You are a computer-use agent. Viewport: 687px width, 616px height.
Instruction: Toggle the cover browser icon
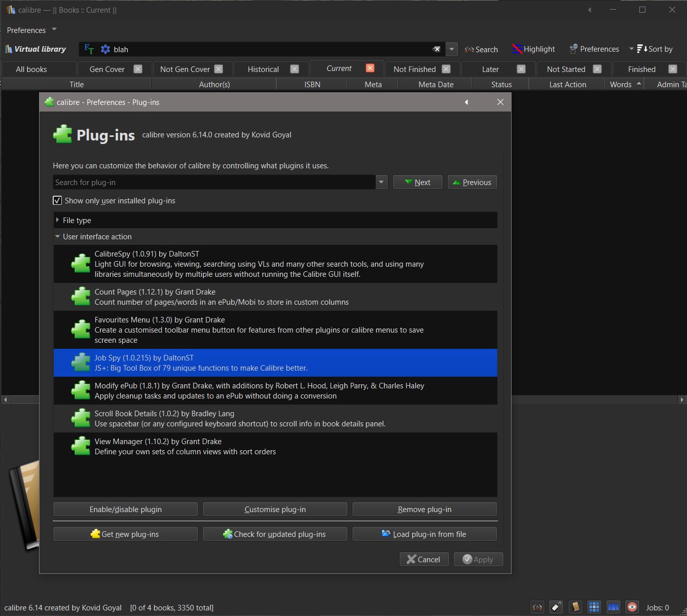tap(613, 607)
